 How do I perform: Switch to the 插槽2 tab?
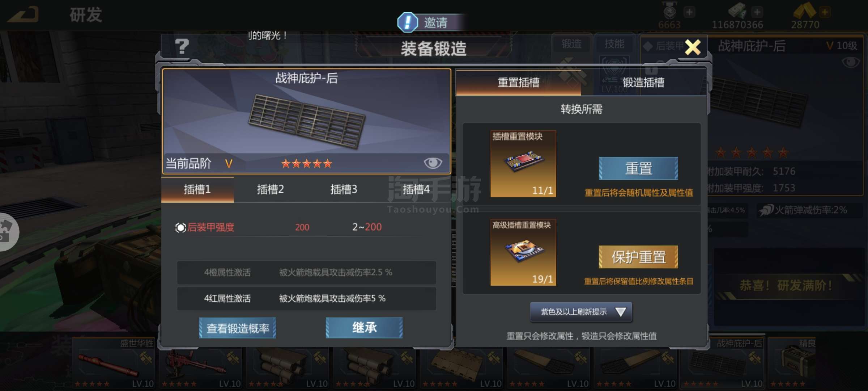271,189
